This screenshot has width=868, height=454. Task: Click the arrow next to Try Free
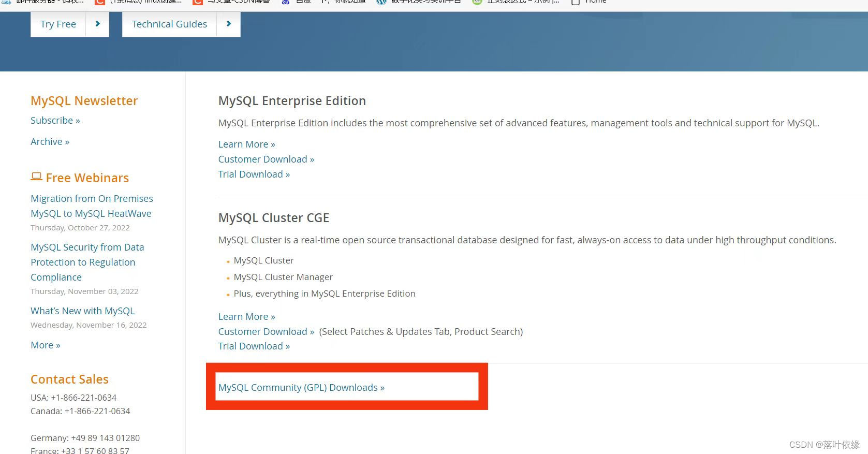(x=97, y=24)
